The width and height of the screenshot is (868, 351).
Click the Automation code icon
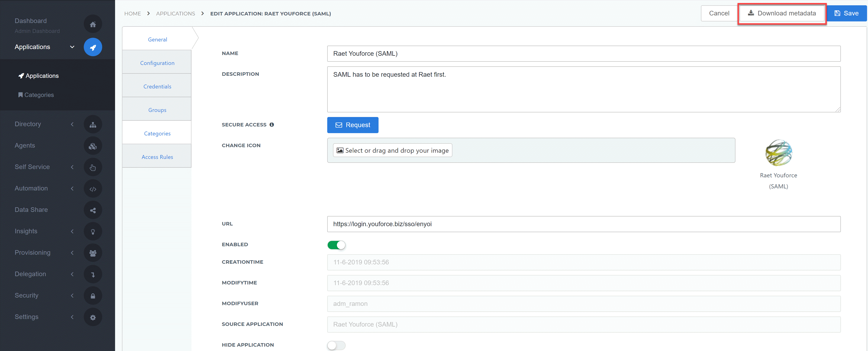click(x=93, y=189)
